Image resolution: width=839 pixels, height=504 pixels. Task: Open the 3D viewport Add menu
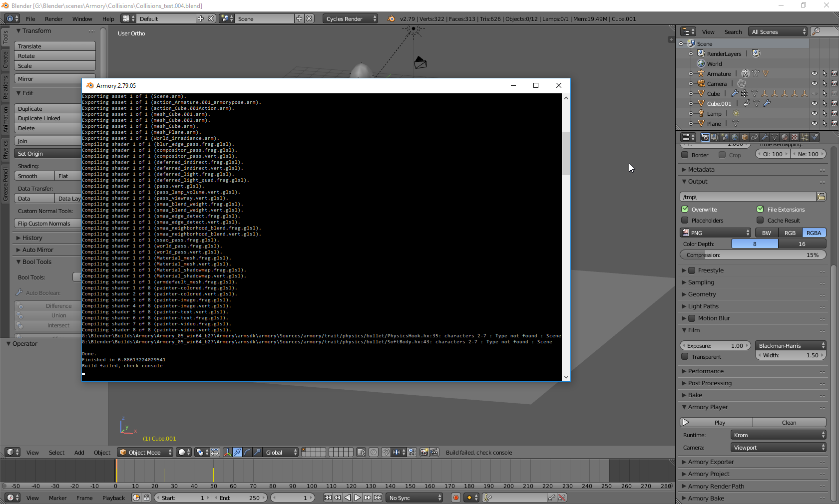pos(79,453)
